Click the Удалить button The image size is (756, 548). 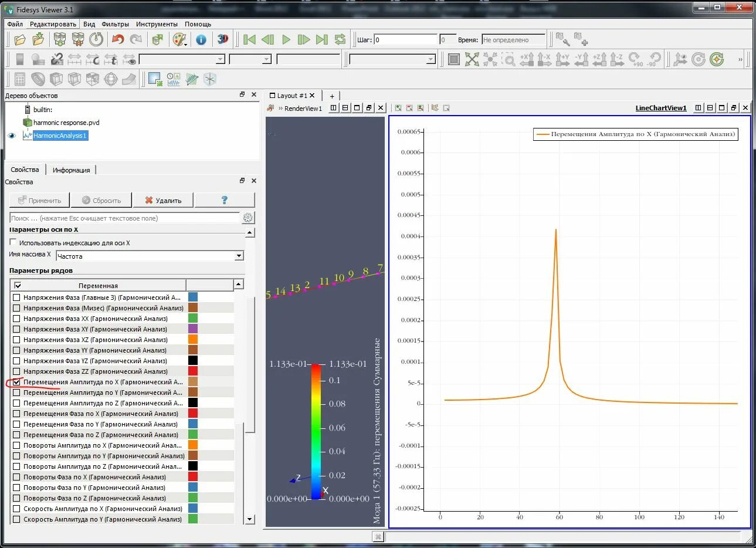pyautogui.click(x=163, y=200)
